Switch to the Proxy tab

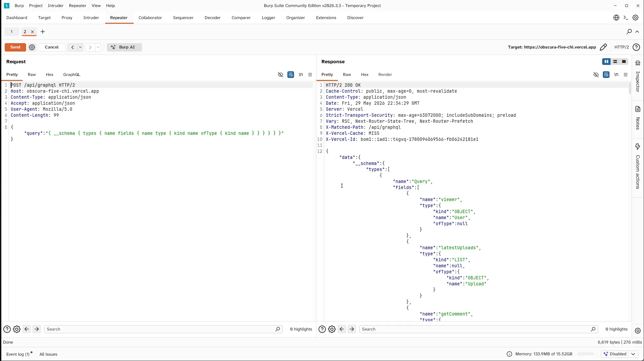[x=67, y=18]
